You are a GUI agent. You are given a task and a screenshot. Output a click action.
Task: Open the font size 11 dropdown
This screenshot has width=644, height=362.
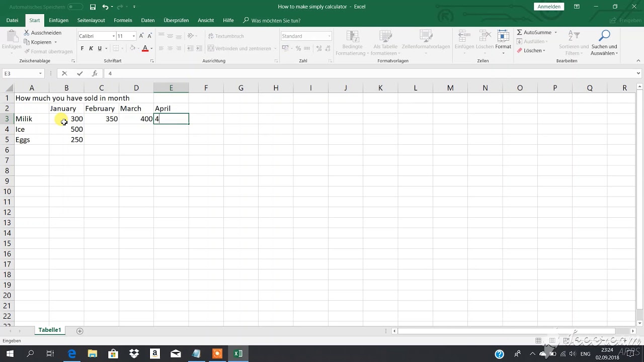coord(133,36)
